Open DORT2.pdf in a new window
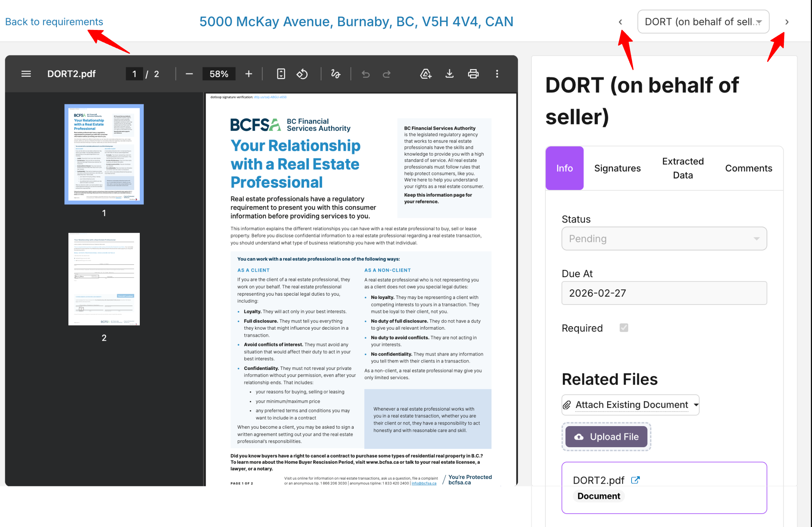 [x=635, y=480]
